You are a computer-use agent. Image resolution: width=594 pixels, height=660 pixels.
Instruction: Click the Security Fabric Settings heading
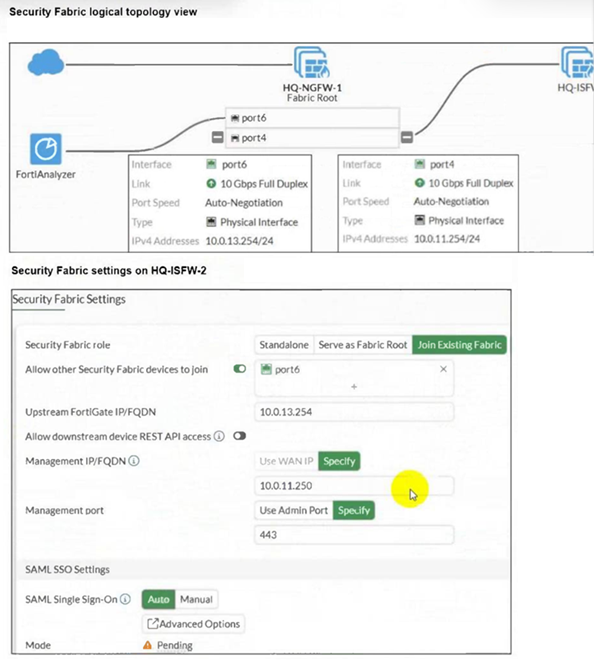(x=69, y=299)
